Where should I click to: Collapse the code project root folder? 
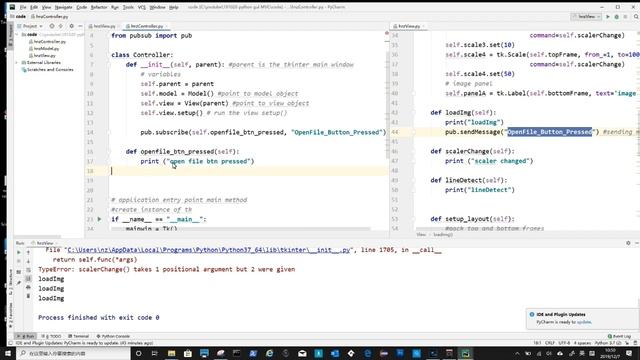(x=17, y=35)
